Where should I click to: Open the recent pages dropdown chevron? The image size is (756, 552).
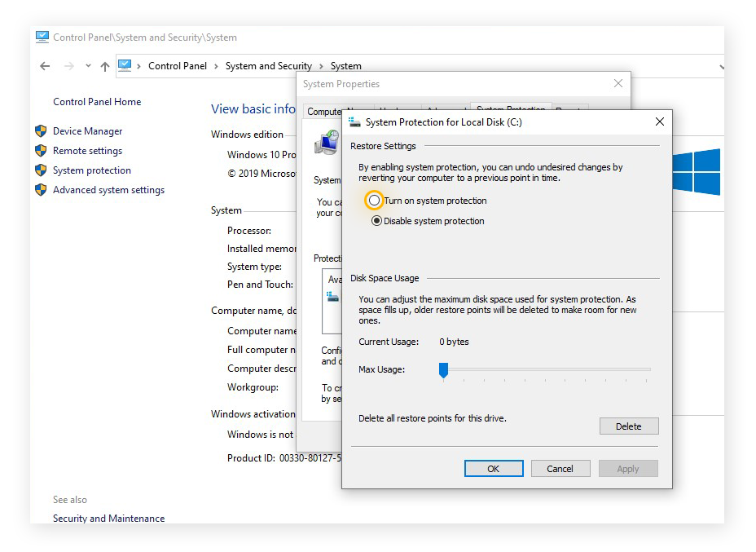pos(87,66)
